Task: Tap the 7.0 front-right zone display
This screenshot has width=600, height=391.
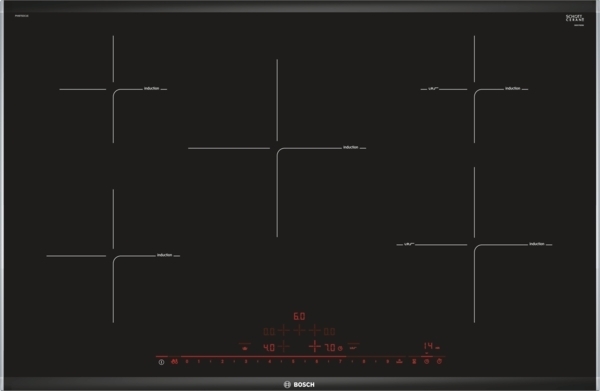Action: (330, 348)
